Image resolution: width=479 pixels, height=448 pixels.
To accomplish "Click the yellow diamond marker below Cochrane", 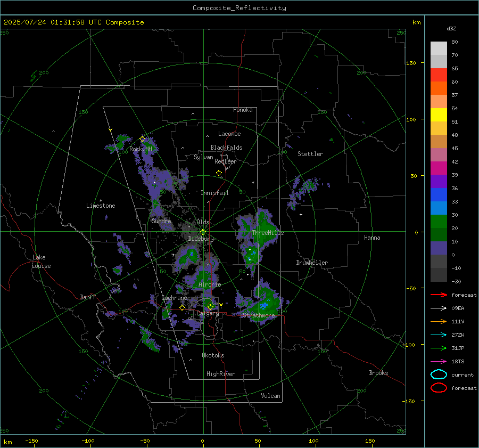I will tap(183, 308).
